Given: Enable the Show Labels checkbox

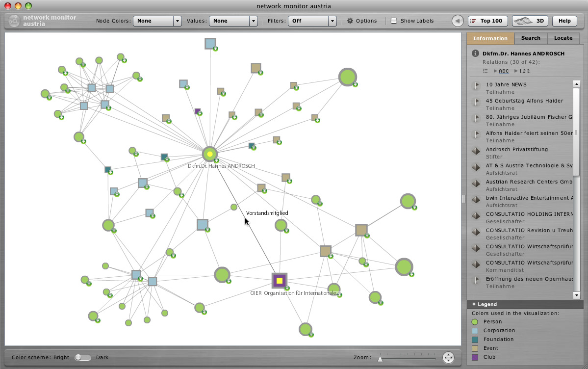Looking at the screenshot, I should click(394, 21).
